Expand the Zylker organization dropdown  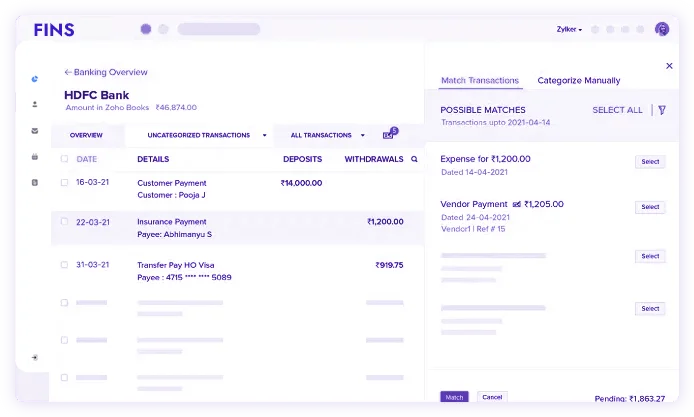[569, 30]
